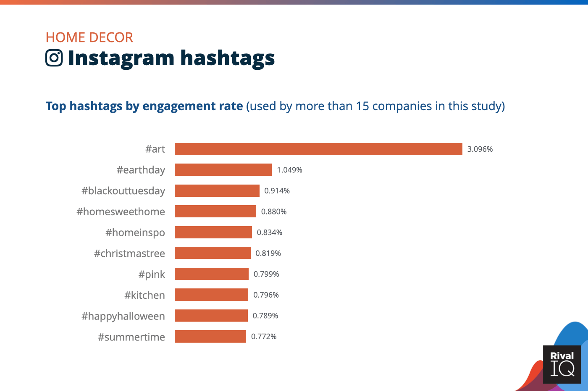Click the #blackouttuesday orange bar
This screenshot has height=391, width=588.
(x=217, y=191)
